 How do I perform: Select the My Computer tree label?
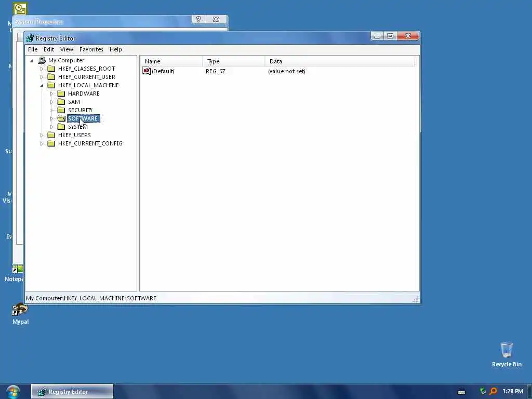(66, 60)
